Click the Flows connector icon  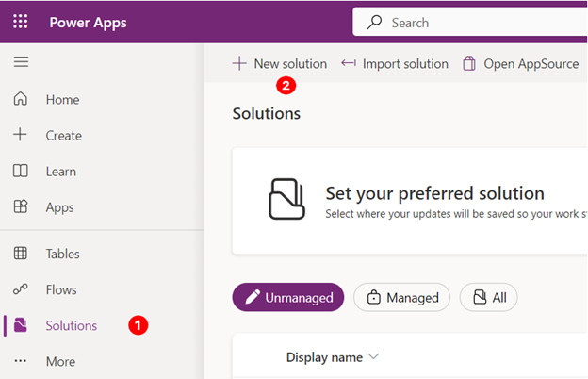pos(20,288)
